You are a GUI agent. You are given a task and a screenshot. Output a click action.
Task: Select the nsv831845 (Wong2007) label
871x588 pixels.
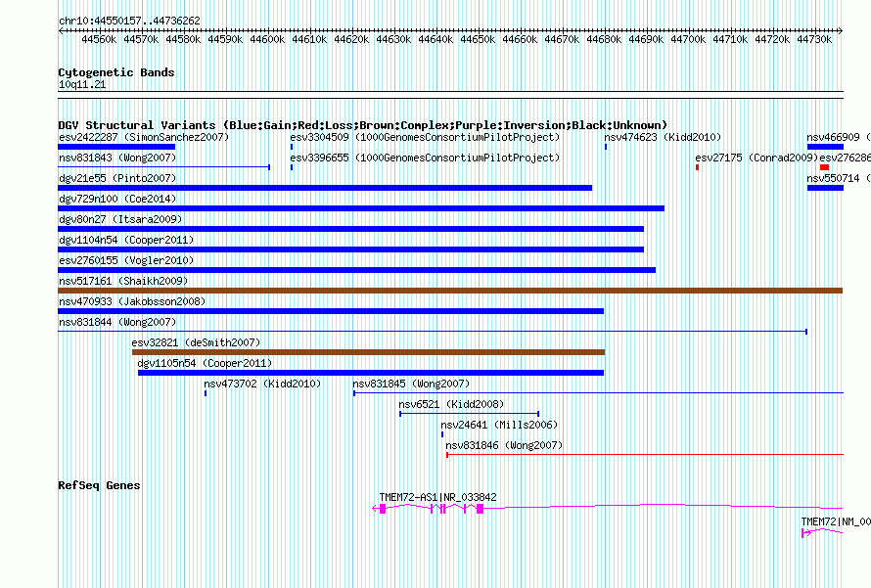[411, 384]
